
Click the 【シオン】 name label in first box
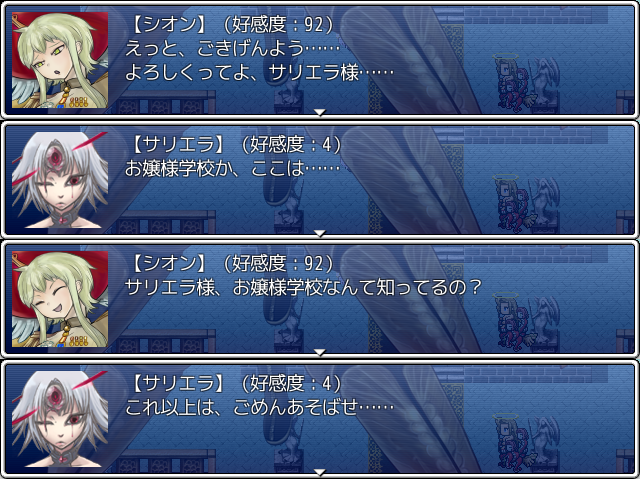tap(169, 25)
